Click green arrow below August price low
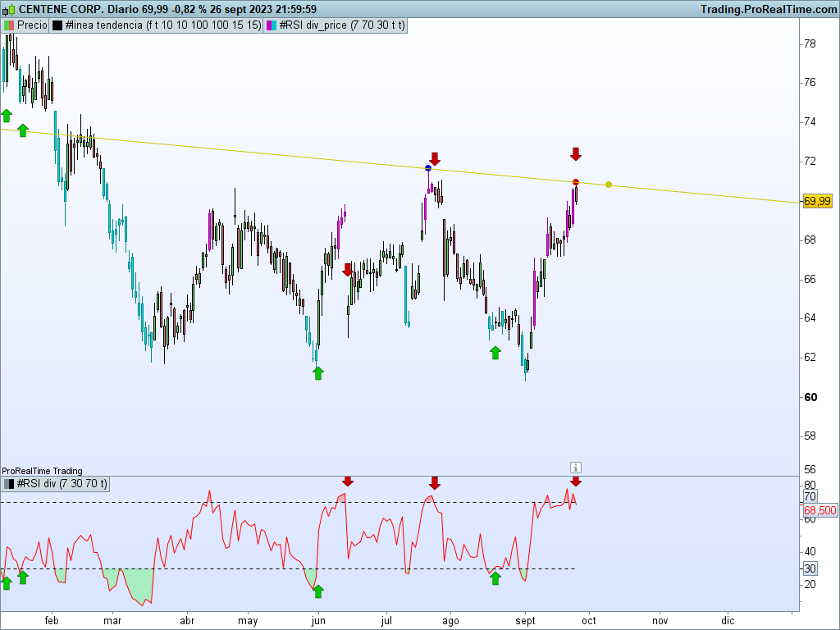840x630 pixels. click(495, 353)
